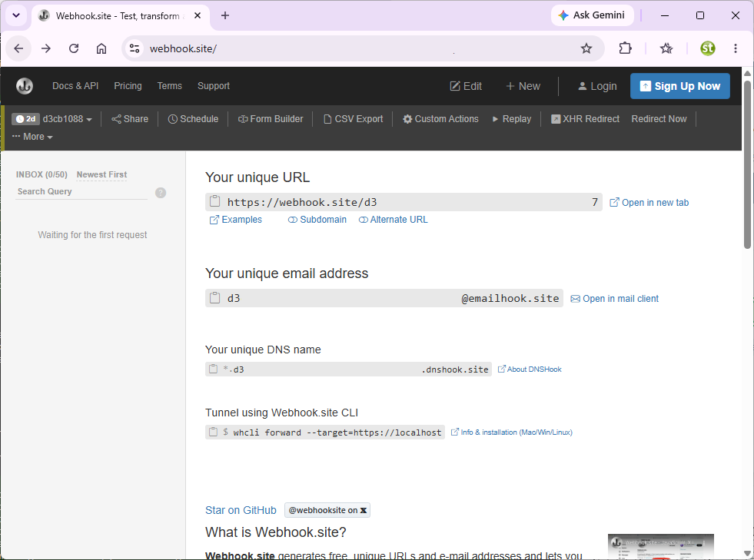The width and height of the screenshot is (754, 560).
Task: Open the Pricing page
Action: 128,86
